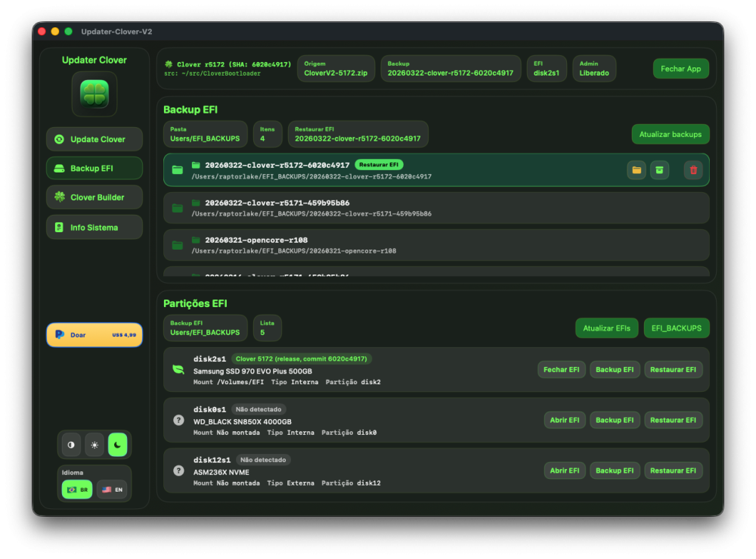Click Abrir EFI for disk12s1
The height and width of the screenshot is (559, 756).
point(565,470)
